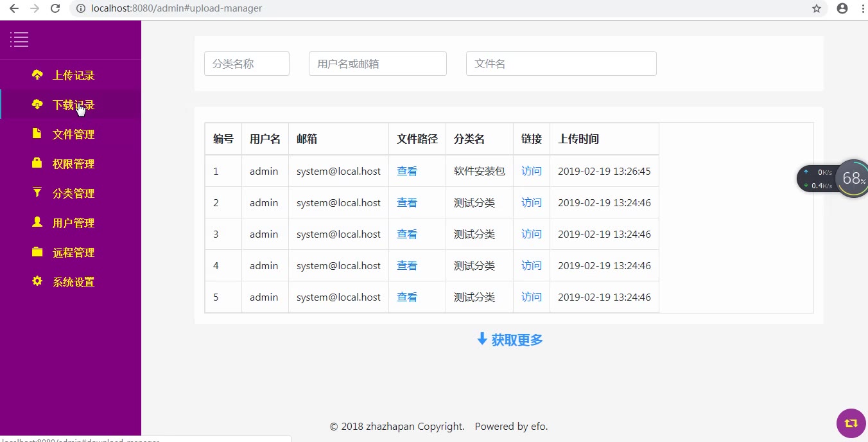The image size is (868, 442).
Task: Click the lock icon beside 权限管理
Action: pos(37,163)
